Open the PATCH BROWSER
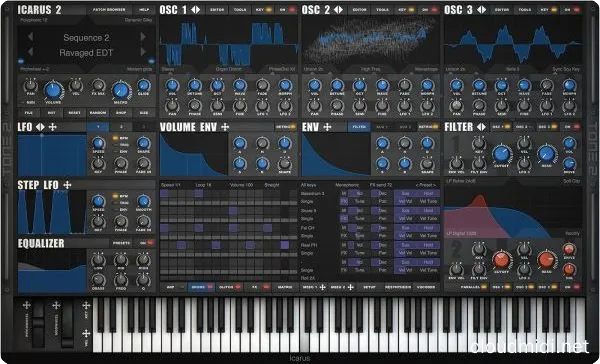 pyautogui.click(x=109, y=10)
